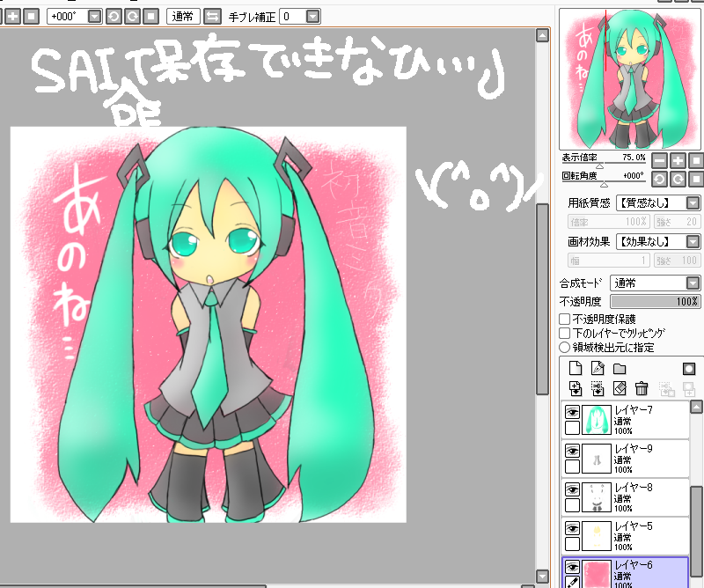Screen dimensions: 704x588
Task: Select layer レイヤー5 by its name
Action: [x=634, y=526]
